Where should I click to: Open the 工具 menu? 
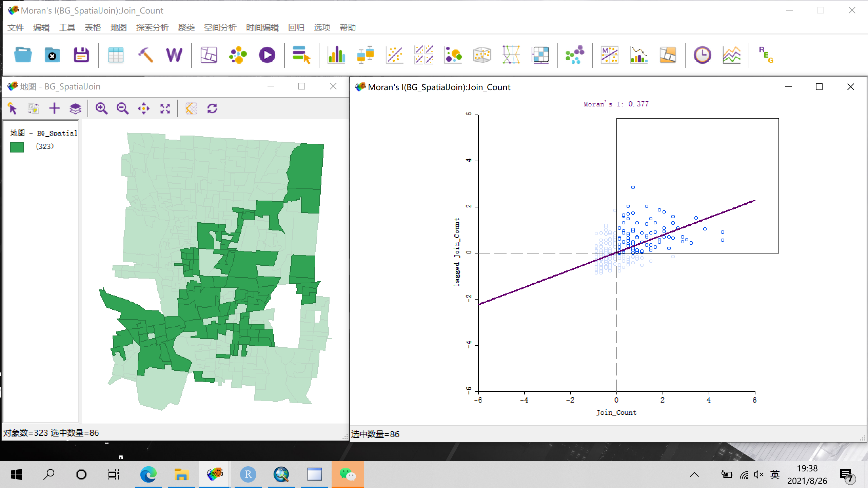[67, 27]
